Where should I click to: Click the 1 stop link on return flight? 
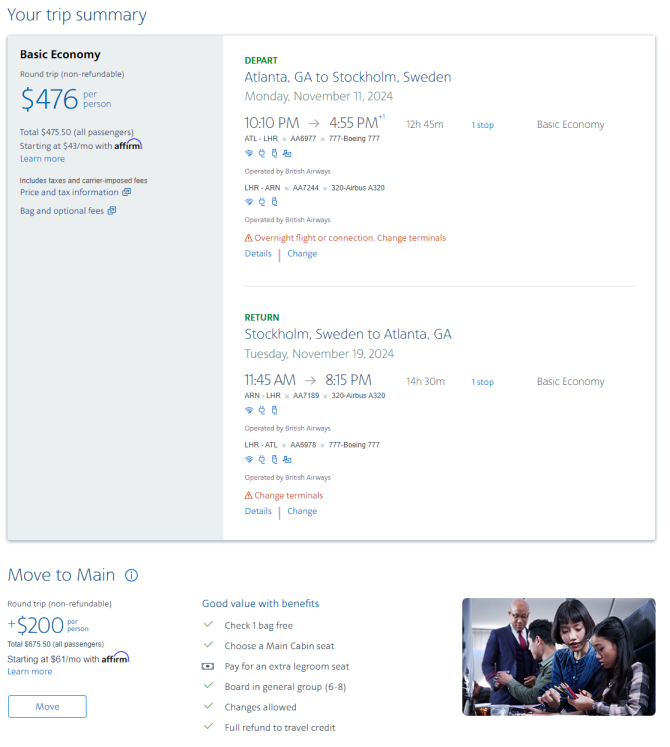click(x=483, y=382)
